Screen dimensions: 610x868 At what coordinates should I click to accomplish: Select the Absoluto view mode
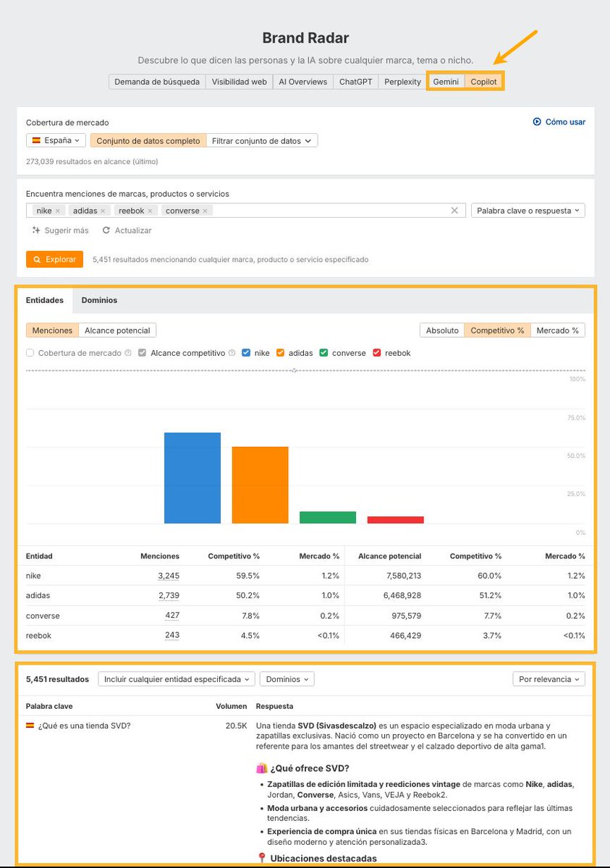442,330
